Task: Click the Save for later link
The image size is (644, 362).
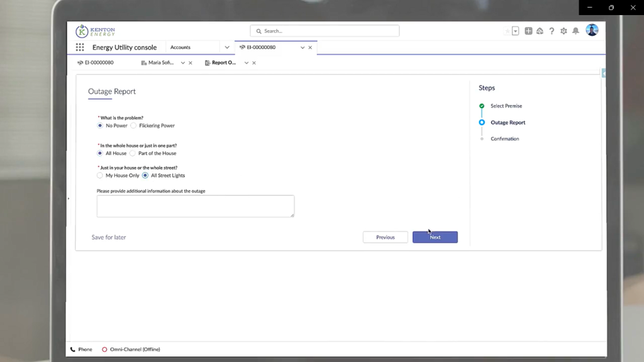Action: (x=109, y=237)
